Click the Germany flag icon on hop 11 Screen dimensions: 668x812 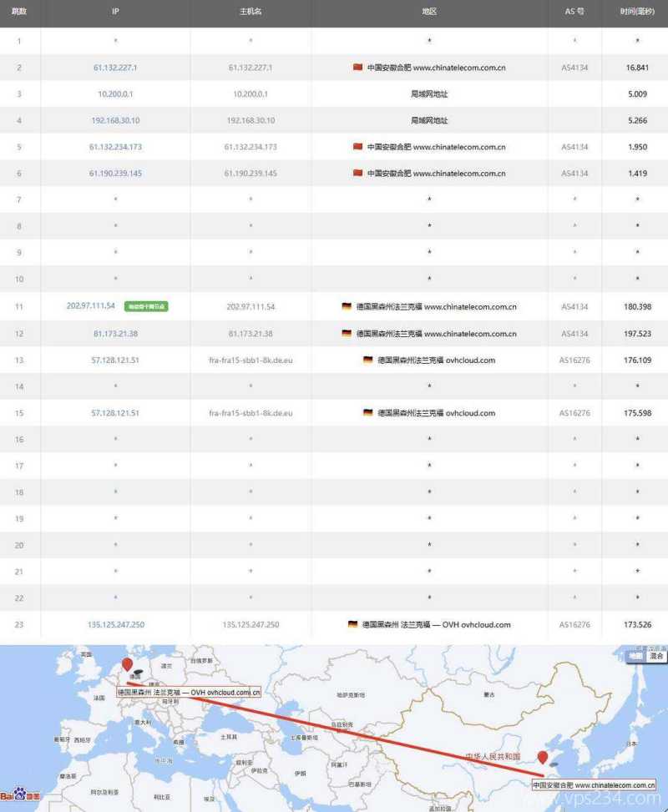coord(346,306)
